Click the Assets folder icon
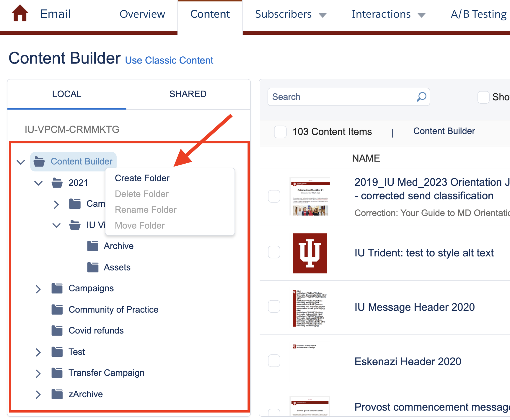The height and width of the screenshot is (420, 510). (93, 267)
